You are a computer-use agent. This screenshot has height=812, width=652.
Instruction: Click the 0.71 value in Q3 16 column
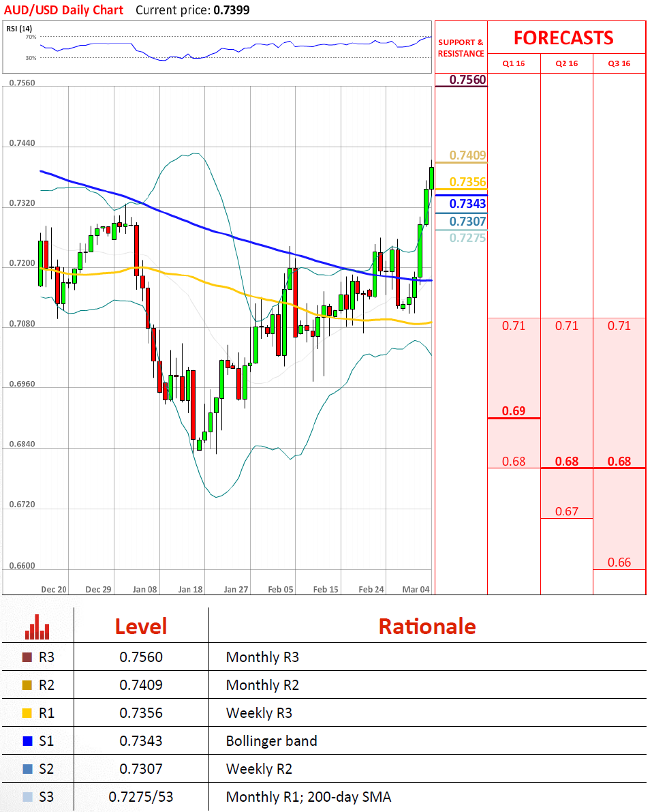[619, 326]
